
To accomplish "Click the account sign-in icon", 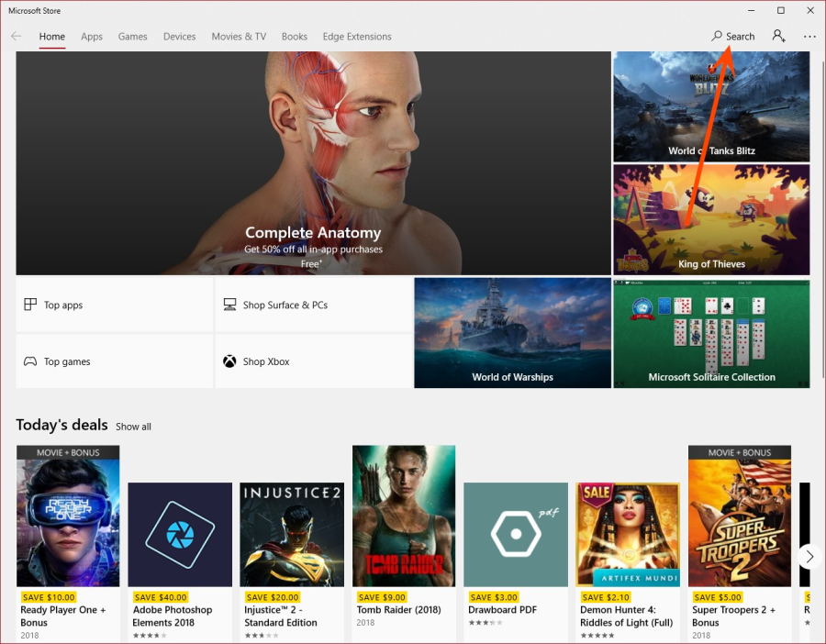I will tap(778, 36).
